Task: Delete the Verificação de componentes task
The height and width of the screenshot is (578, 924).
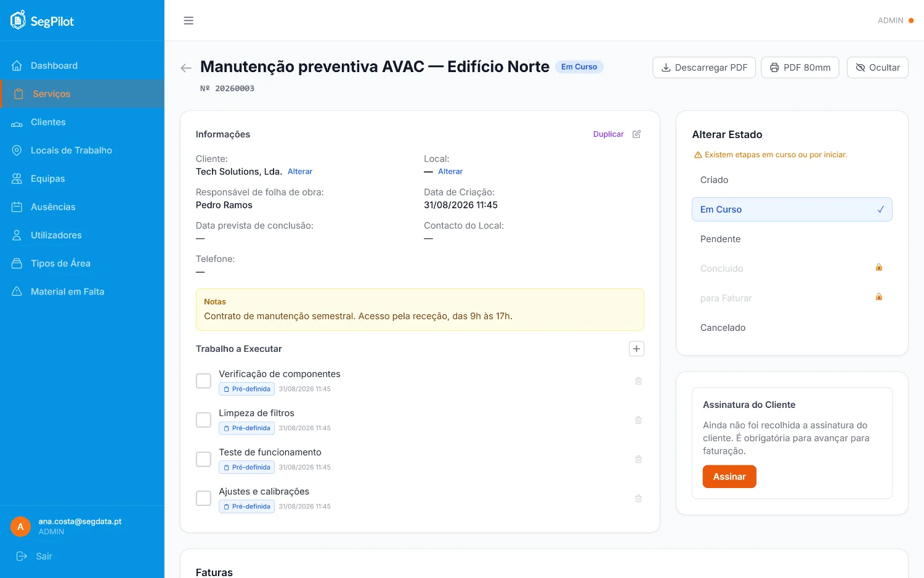Action: (638, 381)
